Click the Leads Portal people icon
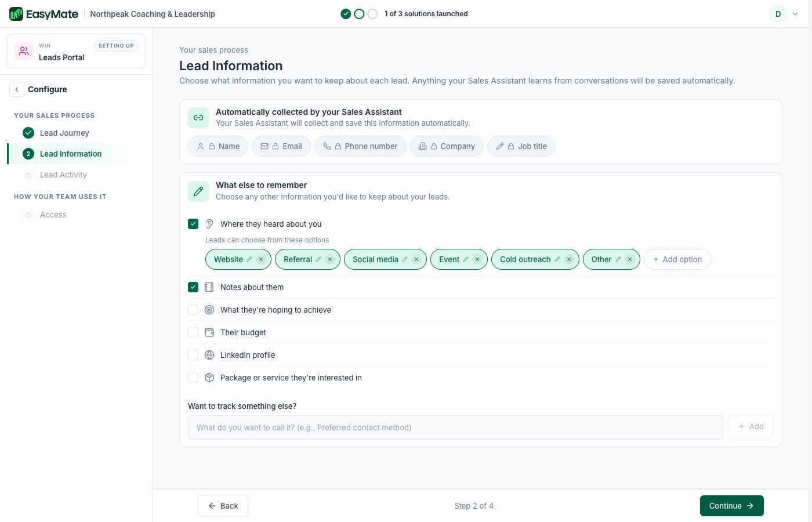This screenshot has height=522, width=812. click(24, 51)
